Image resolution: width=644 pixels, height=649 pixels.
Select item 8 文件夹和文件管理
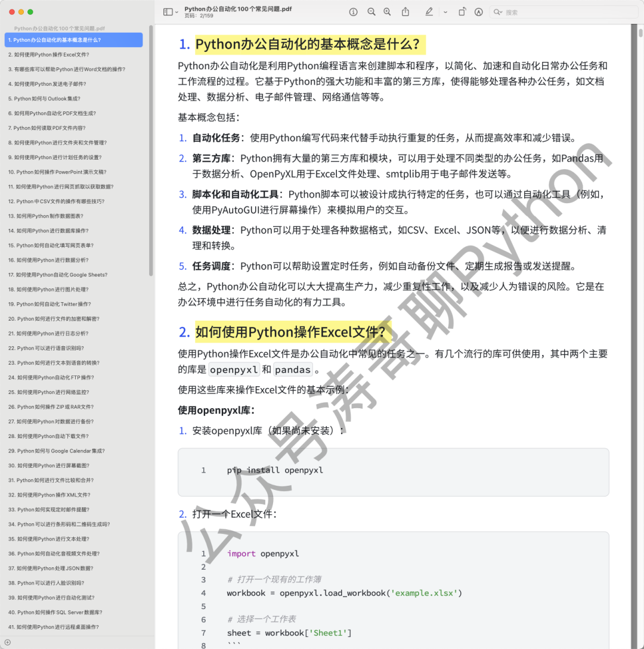coord(74,143)
